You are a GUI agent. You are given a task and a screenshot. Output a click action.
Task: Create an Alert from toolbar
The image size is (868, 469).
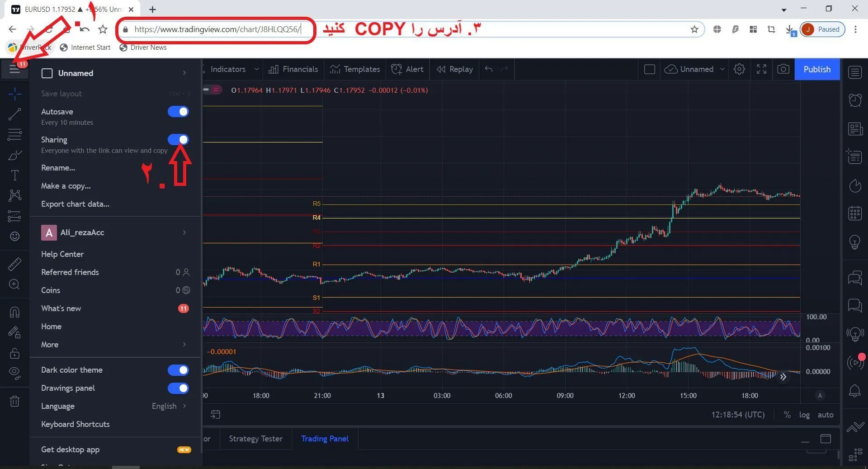point(407,69)
